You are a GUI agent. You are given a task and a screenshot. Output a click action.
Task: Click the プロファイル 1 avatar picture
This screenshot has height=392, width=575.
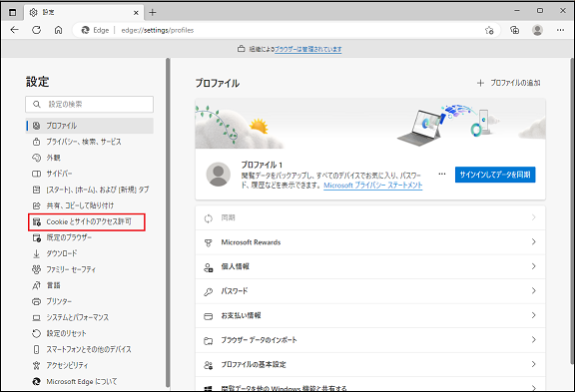219,175
